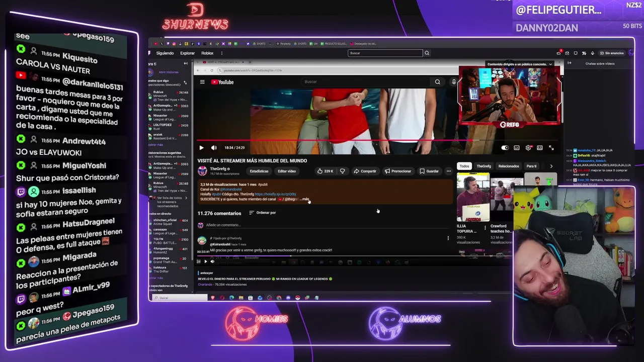Open the holafly link in description
The image size is (644, 362).
(x=275, y=194)
